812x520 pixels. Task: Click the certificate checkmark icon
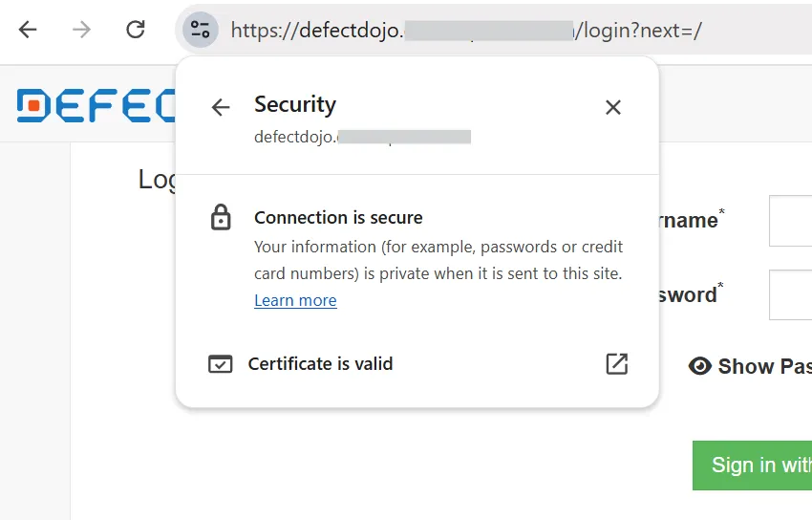(221, 364)
